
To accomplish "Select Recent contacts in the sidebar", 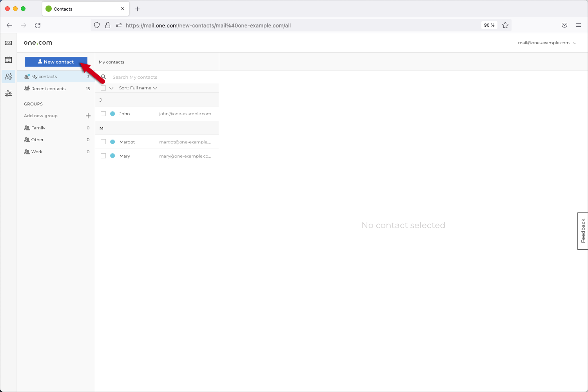I will [48, 89].
